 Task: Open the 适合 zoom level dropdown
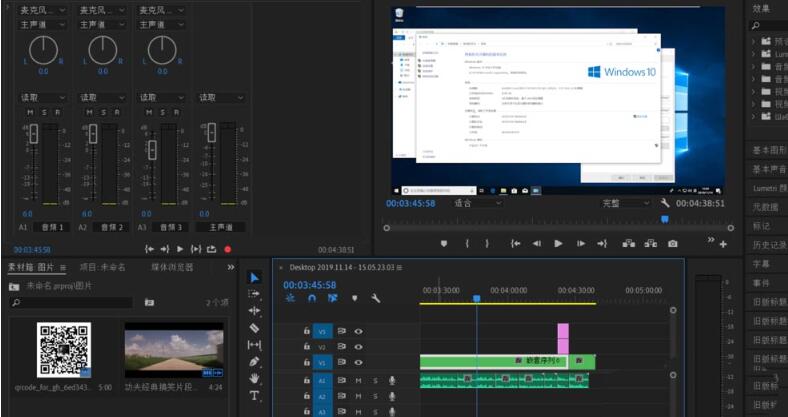479,203
